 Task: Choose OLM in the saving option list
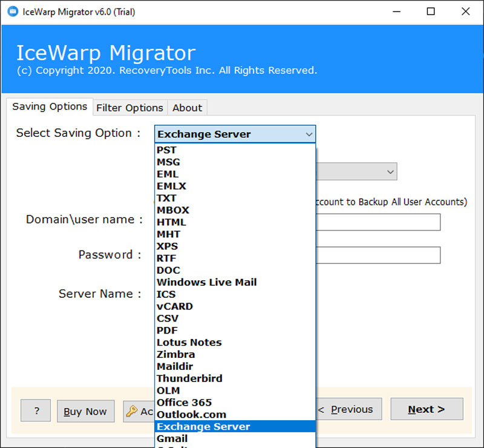tap(235, 391)
